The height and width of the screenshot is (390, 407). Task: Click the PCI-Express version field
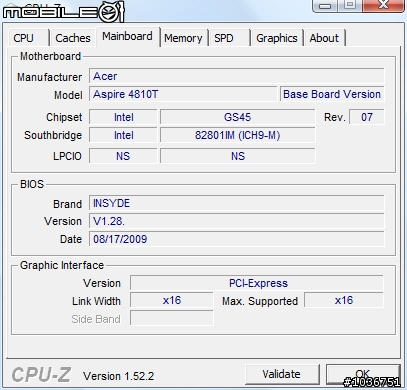[x=257, y=283]
